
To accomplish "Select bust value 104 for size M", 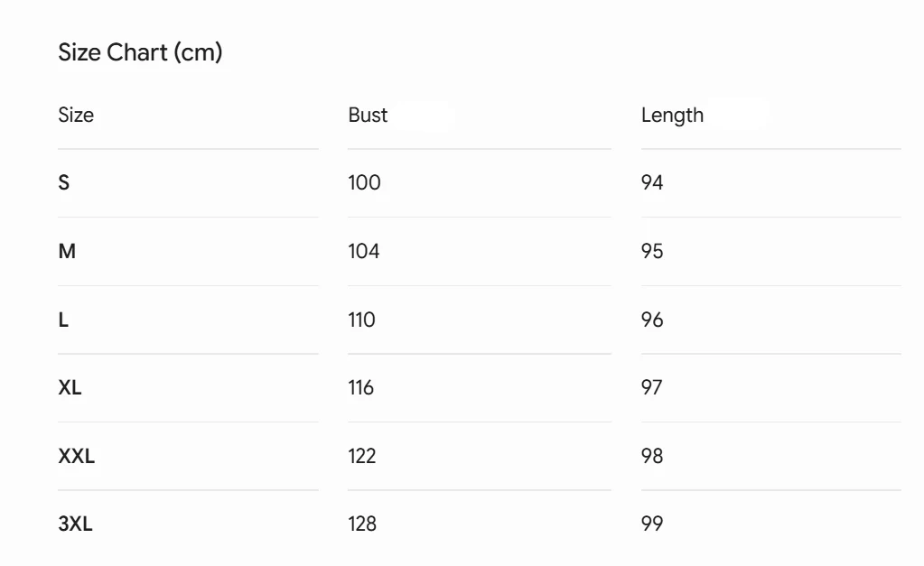I will pyautogui.click(x=364, y=252).
